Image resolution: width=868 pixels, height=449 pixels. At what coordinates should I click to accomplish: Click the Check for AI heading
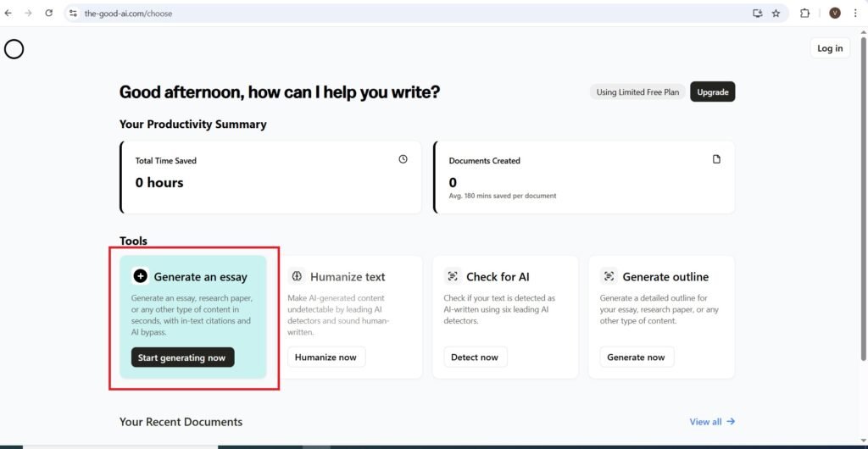[x=498, y=277]
